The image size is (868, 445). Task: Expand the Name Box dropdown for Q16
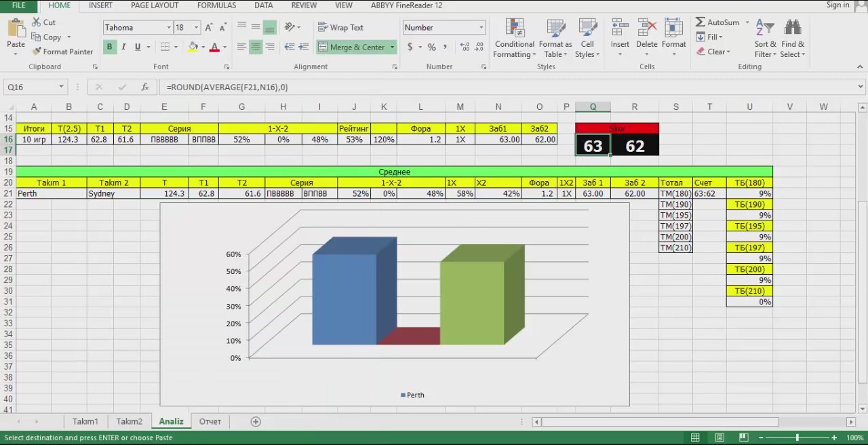(61, 87)
